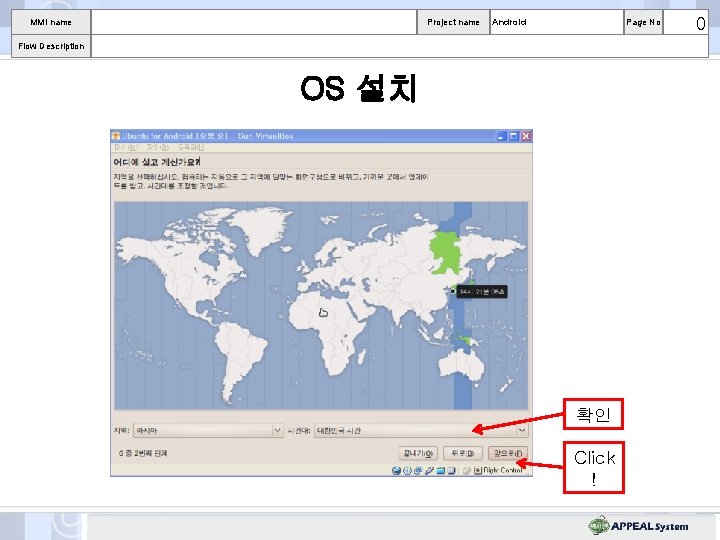Screen dimensions: 720x540
Task: Click the 뒤로 (Back) button
Action: coord(462,453)
